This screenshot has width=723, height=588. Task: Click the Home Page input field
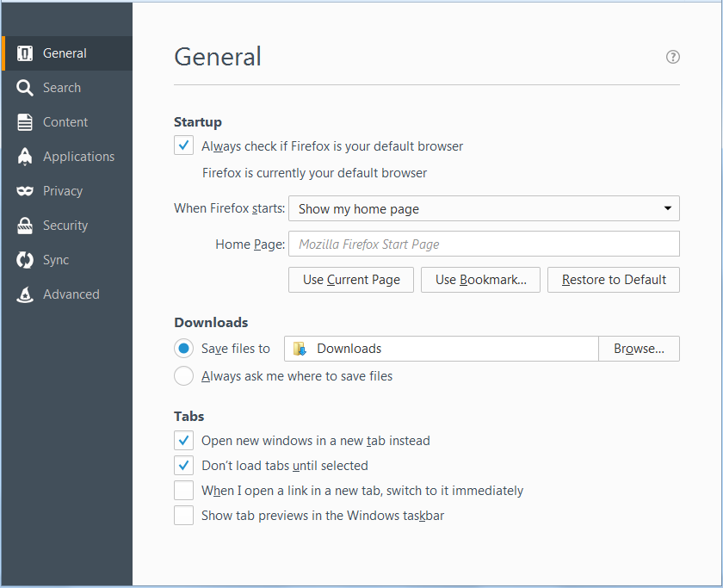484,244
